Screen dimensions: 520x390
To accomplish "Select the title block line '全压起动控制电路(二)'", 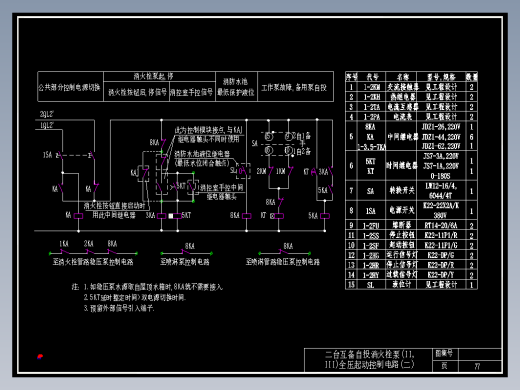I will click(376, 365).
